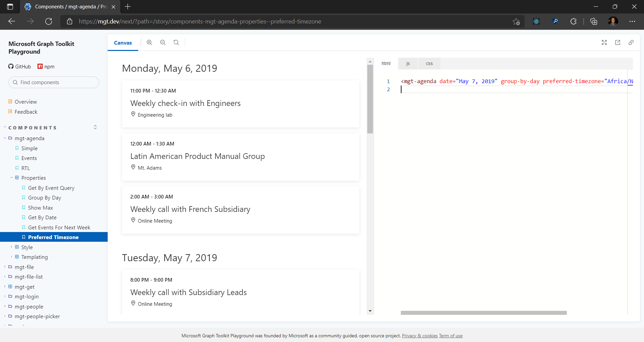Open the GitHub repository

[19, 66]
